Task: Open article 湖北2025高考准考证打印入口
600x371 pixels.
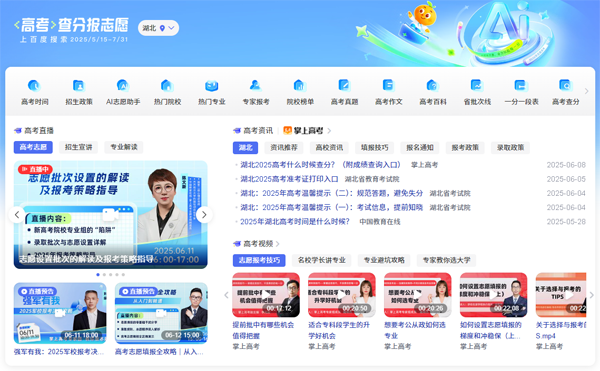Action: click(x=289, y=179)
